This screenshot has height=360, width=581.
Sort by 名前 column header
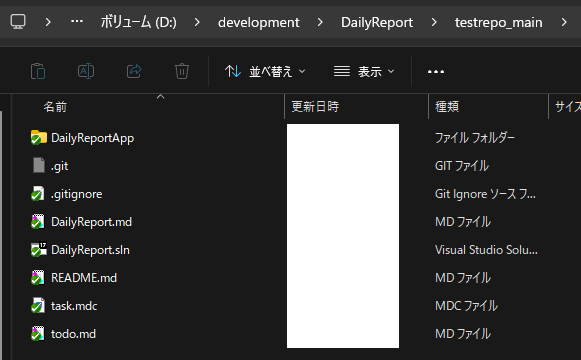[x=55, y=107]
